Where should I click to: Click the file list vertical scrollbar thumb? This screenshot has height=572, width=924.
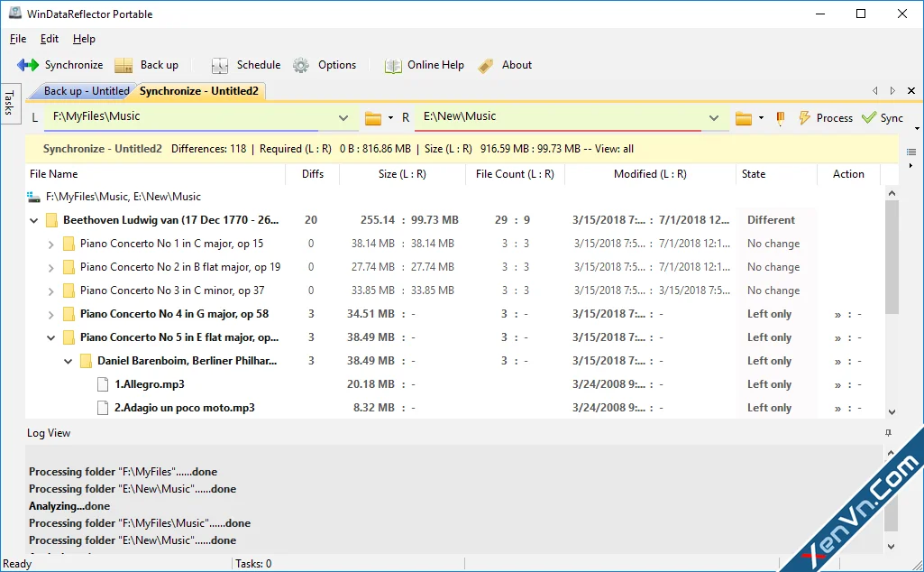point(892,258)
